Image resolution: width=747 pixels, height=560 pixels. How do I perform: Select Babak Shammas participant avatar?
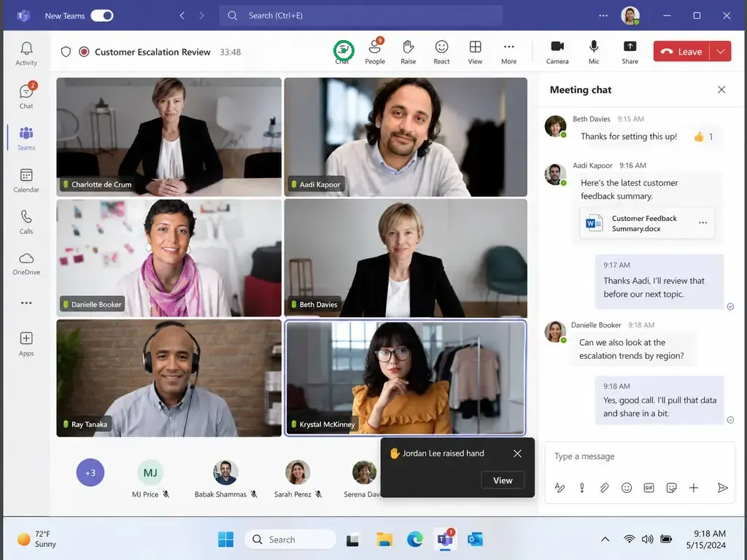[x=226, y=472]
